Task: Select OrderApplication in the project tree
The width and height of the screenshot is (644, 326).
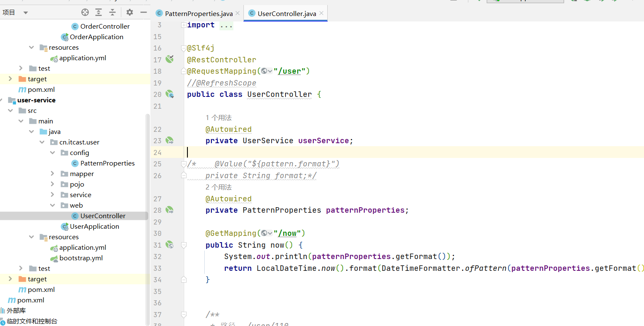Action: click(96, 37)
